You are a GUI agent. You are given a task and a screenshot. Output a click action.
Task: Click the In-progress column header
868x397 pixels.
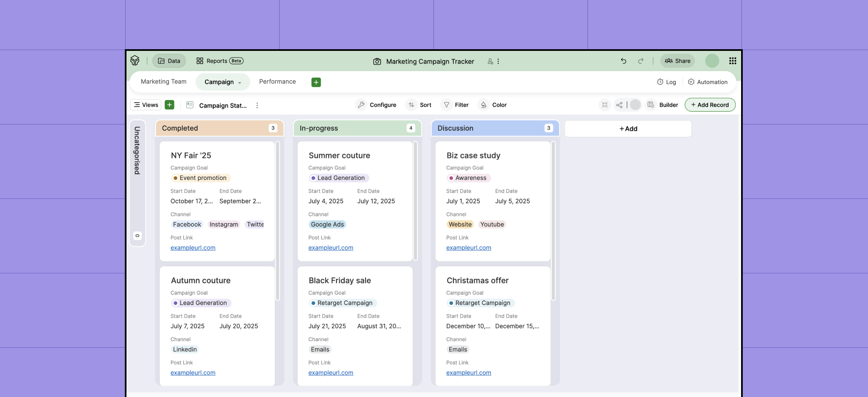click(x=357, y=128)
